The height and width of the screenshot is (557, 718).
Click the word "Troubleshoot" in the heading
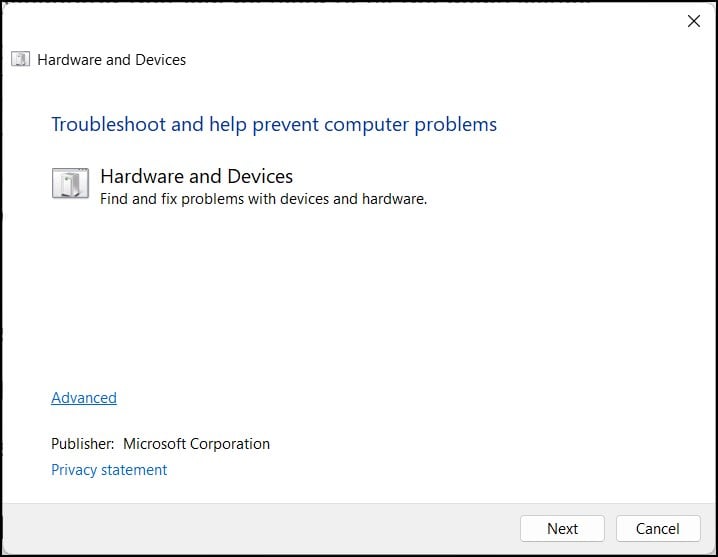click(x=109, y=125)
